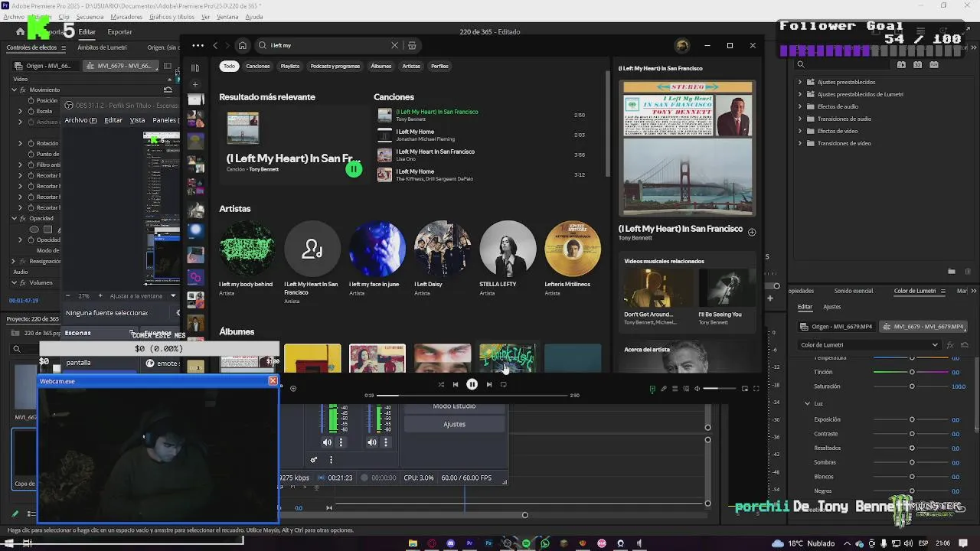Image resolution: width=980 pixels, height=551 pixels.
Task: Open Spotify three-dot menu
Action: coord(198,45)
